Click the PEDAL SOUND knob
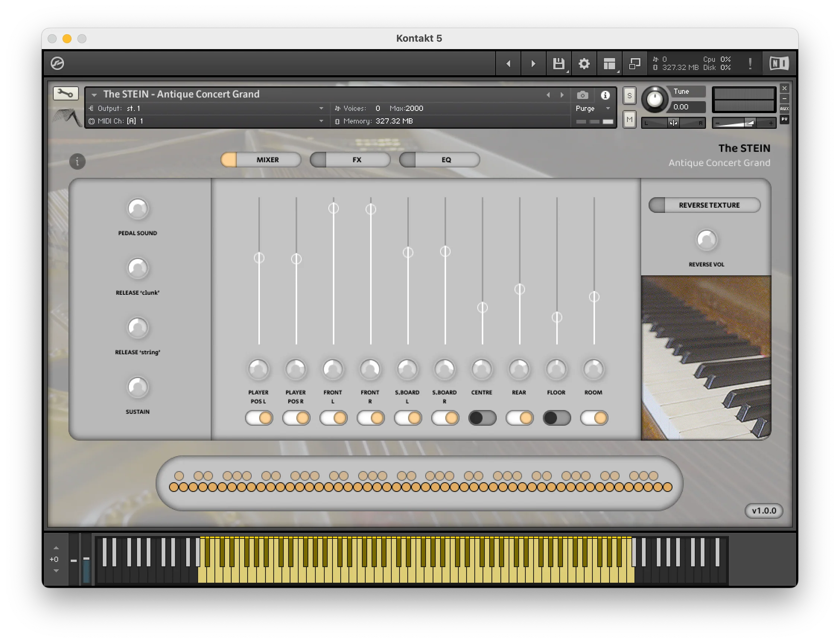Image resolution: width=840 pixels, height=643 pixels. point(137,209)
